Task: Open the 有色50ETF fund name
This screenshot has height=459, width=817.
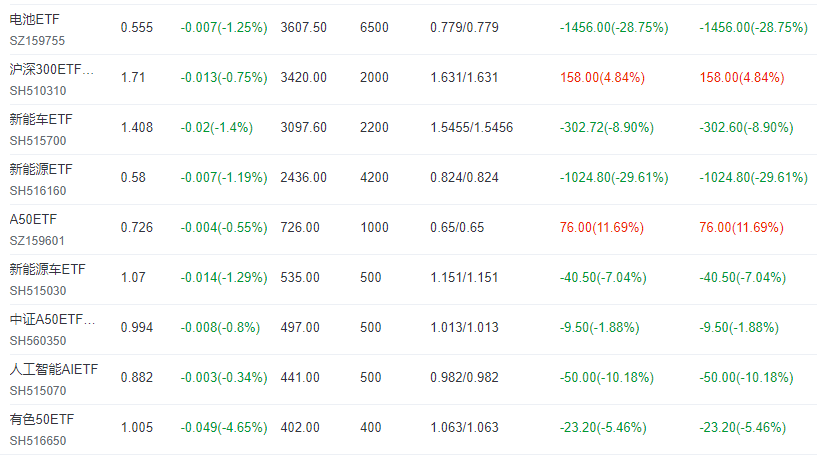Action: (42, 419)
